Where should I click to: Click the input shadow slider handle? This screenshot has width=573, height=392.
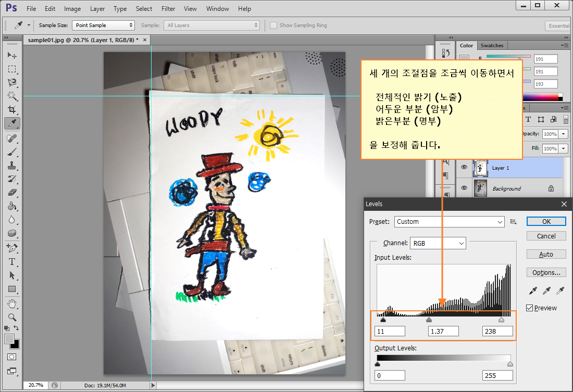(383, 320)
